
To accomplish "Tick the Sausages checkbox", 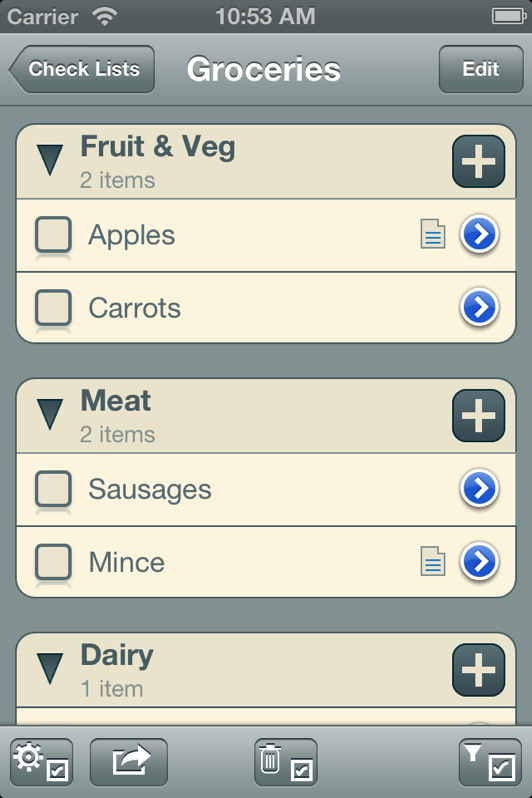I will pyautogui.click(x=53, y=489).
